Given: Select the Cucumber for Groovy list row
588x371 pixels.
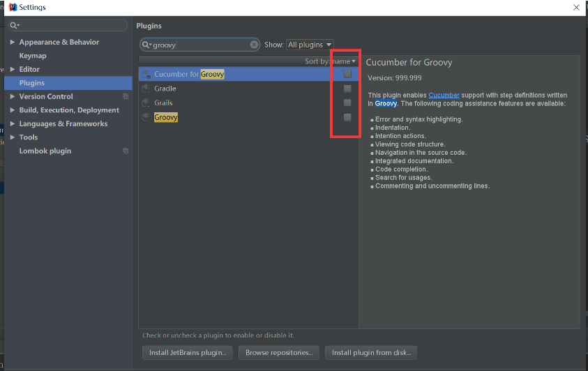Looking at the screenshot, I should click(248, 74).
